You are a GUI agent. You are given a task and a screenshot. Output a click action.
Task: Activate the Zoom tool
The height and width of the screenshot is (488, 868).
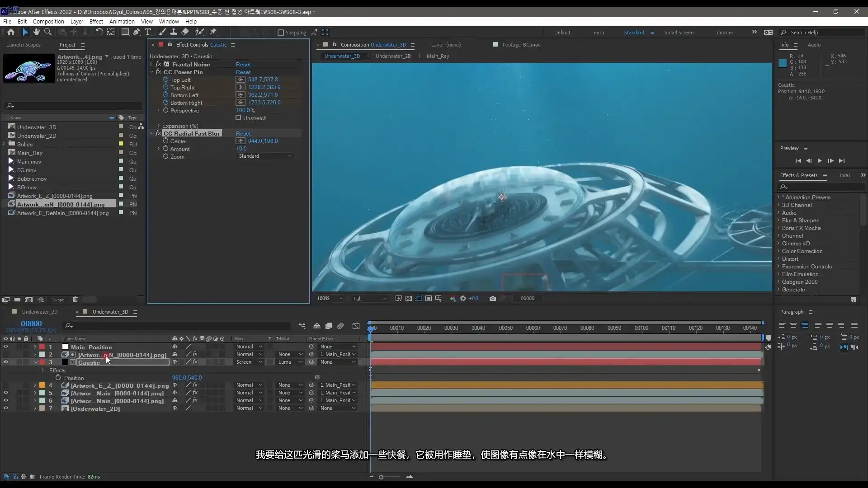click(x=47, y=32)
